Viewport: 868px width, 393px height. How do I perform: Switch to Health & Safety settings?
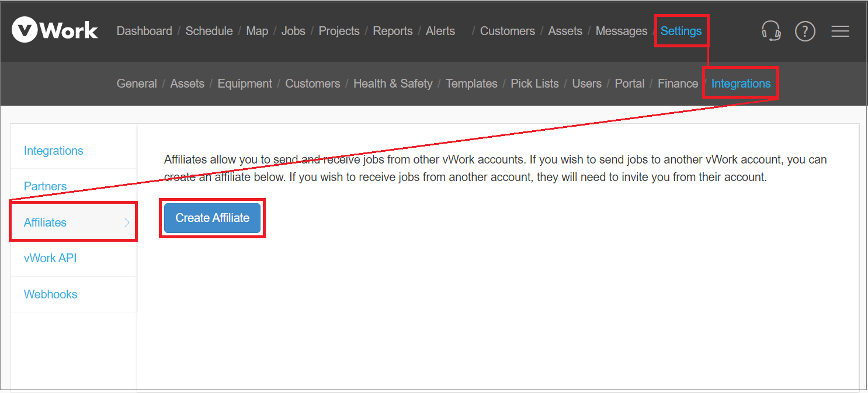point(393,84)
